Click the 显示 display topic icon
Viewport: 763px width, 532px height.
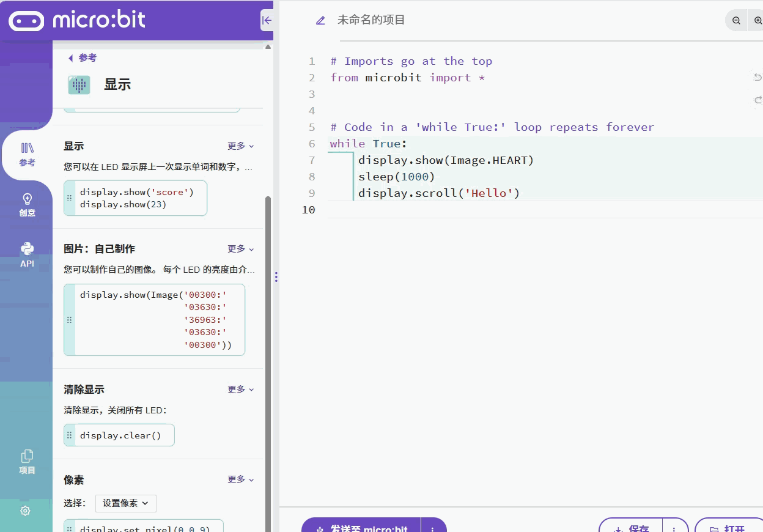click(x=79, y=85)
